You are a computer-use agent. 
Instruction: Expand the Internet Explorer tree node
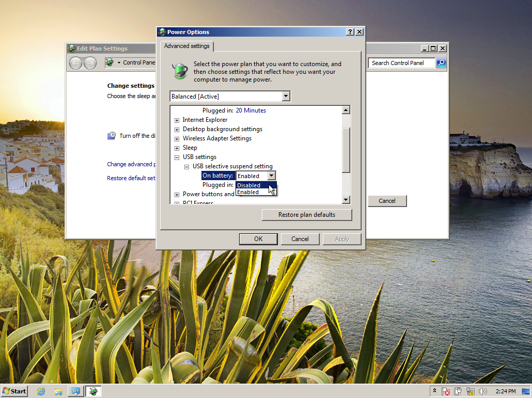click(177, 120)
